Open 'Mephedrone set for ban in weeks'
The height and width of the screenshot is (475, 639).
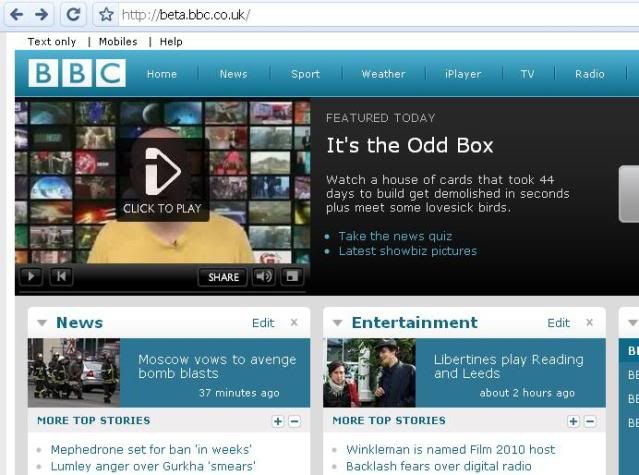coord(151,450)
